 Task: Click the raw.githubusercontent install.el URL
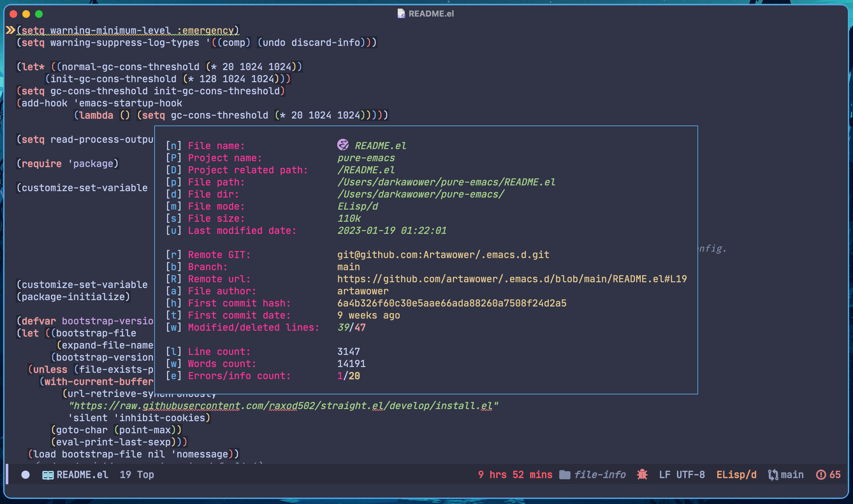tap(283, 406)
